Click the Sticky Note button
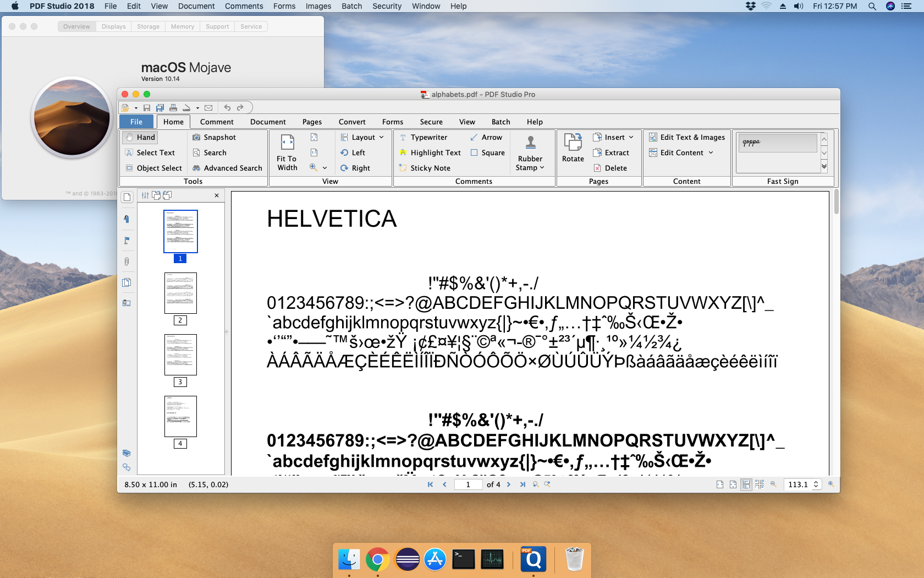This screenshot has width=924, height=578. pos(425,168)
